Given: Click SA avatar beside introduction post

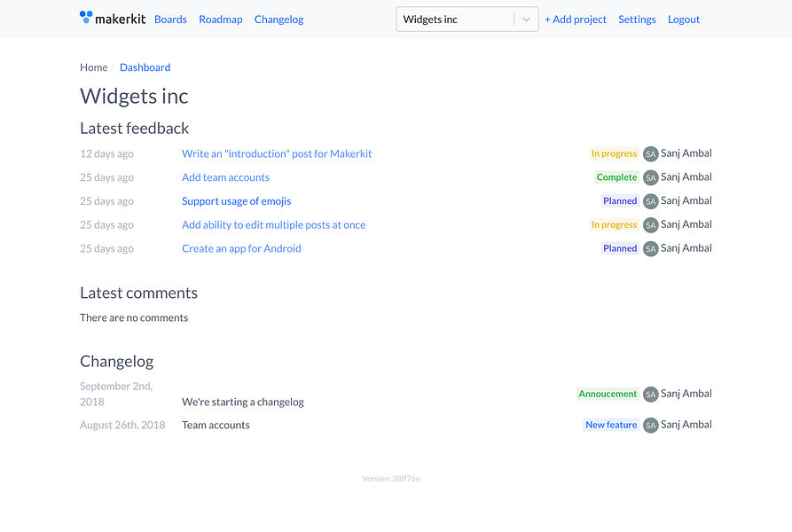Looking at the screenshot, I should (651, 154).
